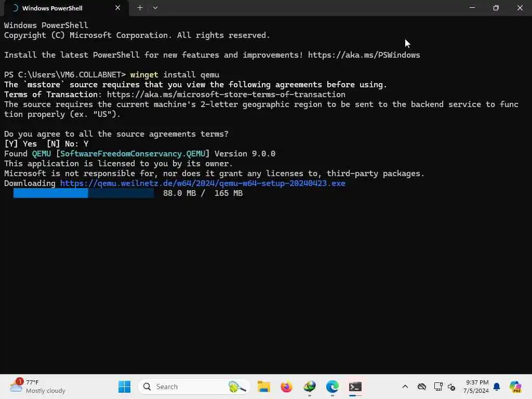Viewport: 532px width, 399px height.
Task: Minimize the terminal window
Action: 472,8
